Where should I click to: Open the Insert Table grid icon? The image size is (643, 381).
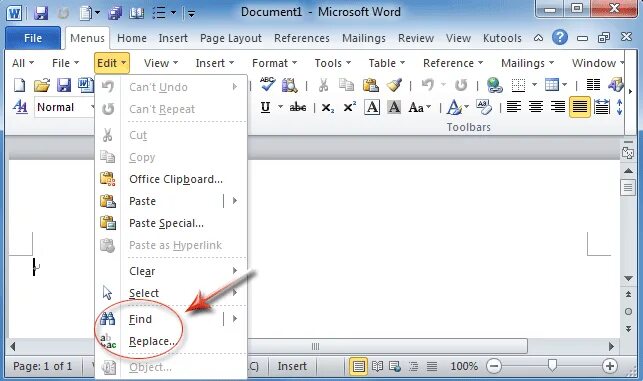[x=551, y=84]
